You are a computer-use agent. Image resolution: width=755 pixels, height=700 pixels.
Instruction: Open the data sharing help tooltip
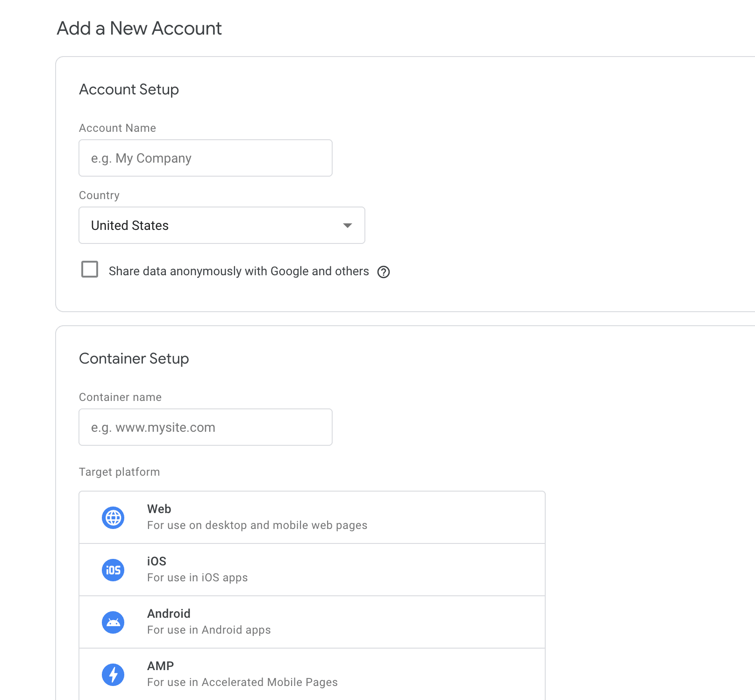click(384, 272)
